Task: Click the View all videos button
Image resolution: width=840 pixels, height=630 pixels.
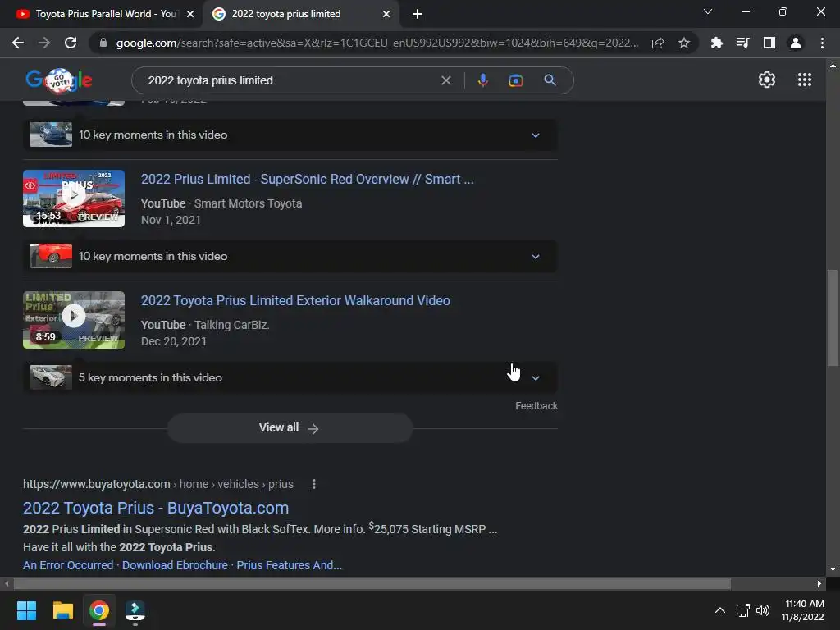Action: coord(290,428)
